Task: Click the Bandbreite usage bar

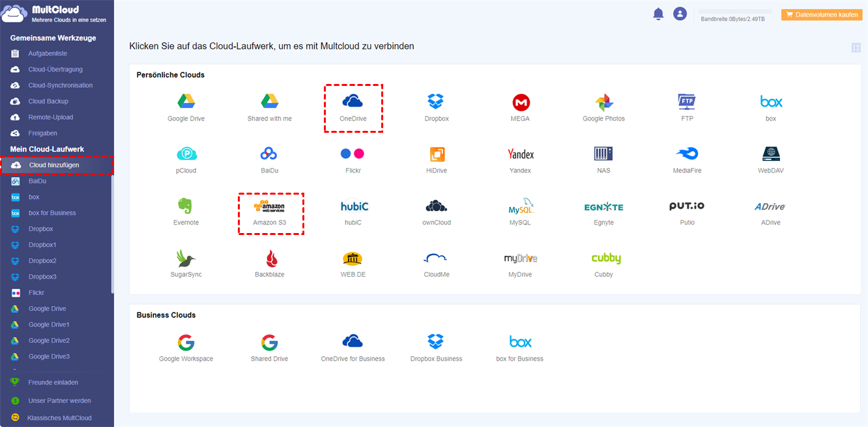Action: coord(734,11)
